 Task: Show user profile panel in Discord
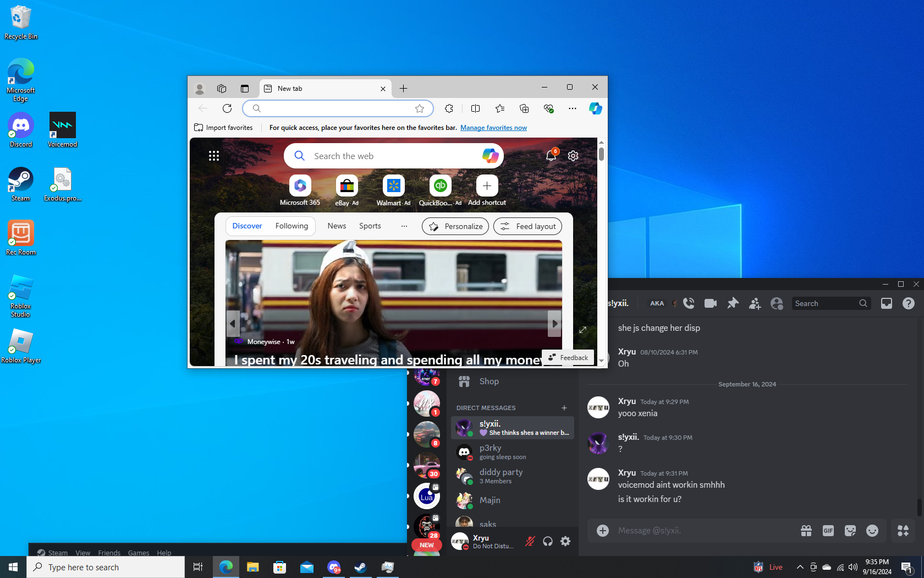(x=777, y=303)
